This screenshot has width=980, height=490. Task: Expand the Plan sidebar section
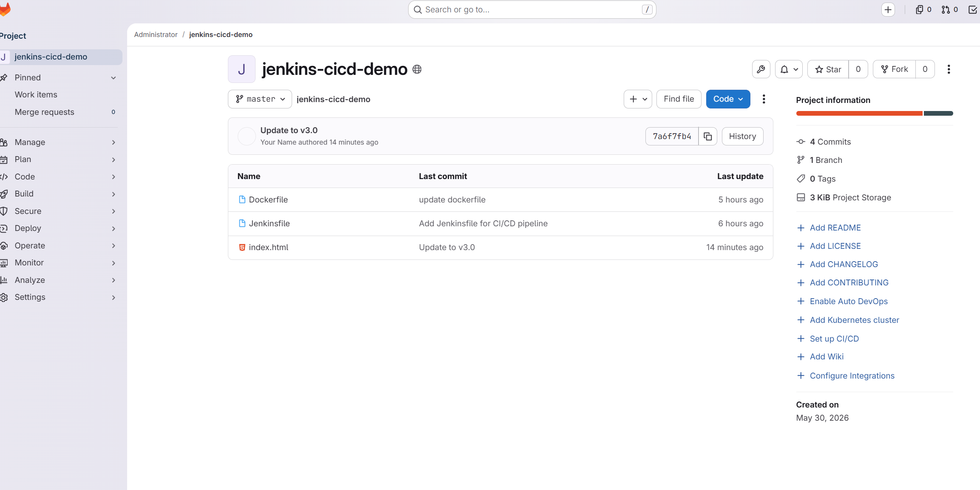(59, 160)
